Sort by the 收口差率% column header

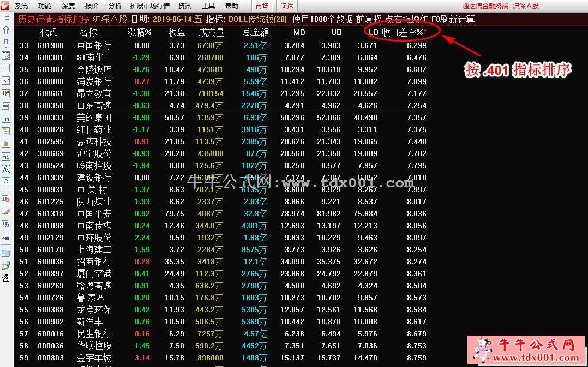click(x=405, y=32)
